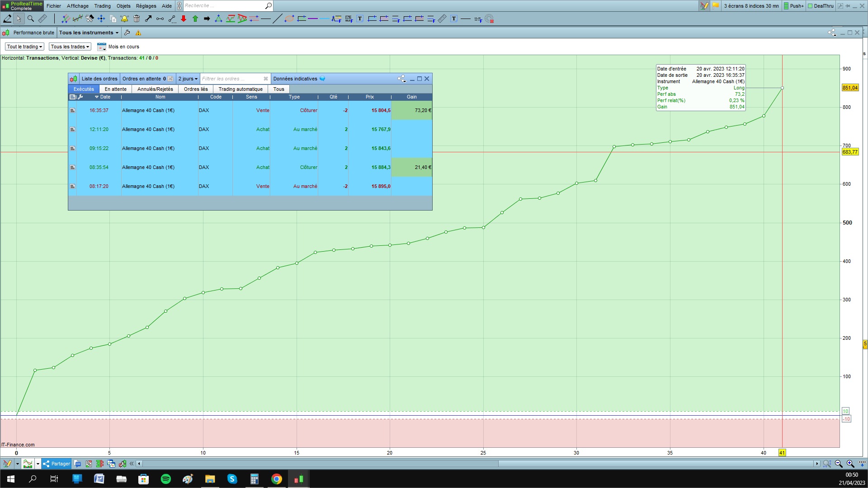This screenshot has width=868, height=488.
Task: Clear the Ordres en attente filter
Action: coord(170,79)
